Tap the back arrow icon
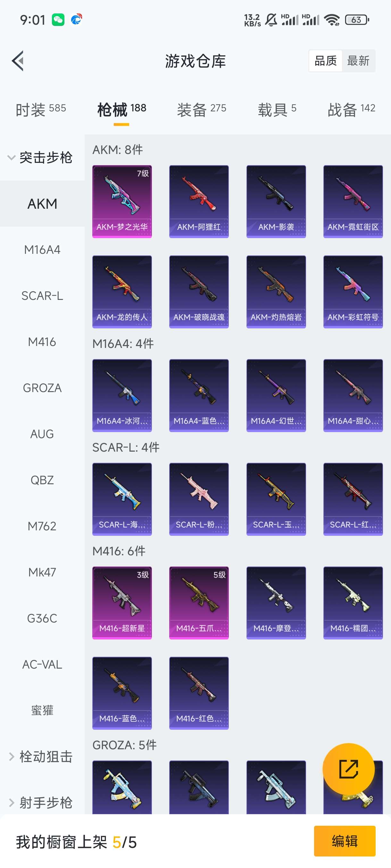Viewport: 391px width, 868px height. coord(18,61)
